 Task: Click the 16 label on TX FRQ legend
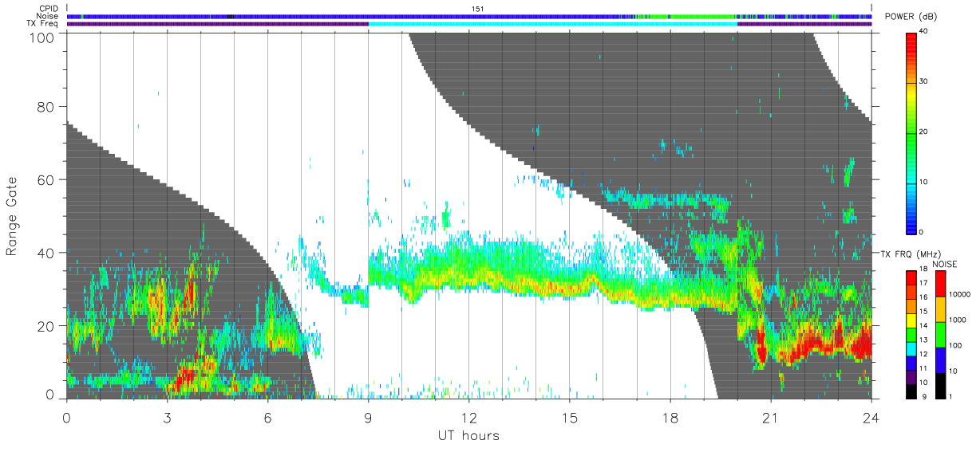click(924, 297)
